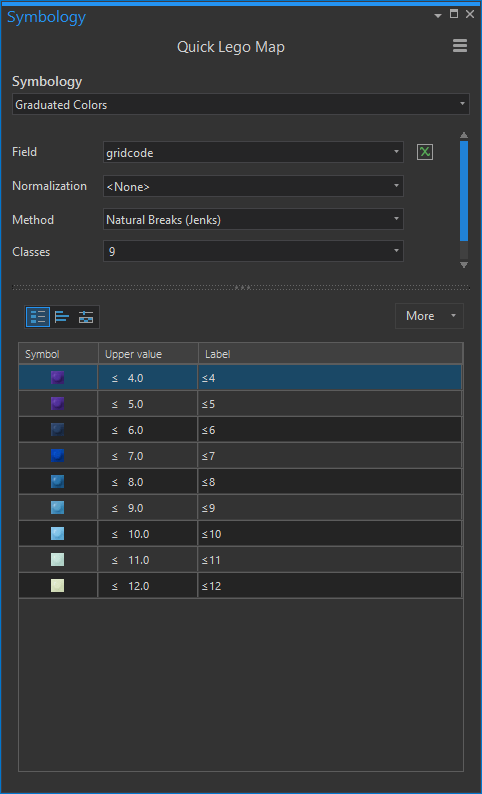Switch to the Scales view tab

(x=86, y=317)
